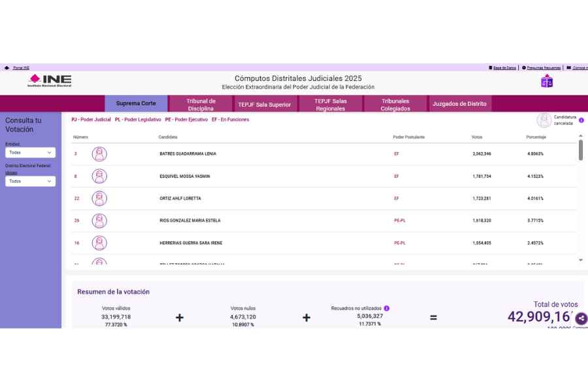Viewport: 588px width, 392px height.
Task: Open the Entidad dropdown set to Todas
Action: coord(29,152)
